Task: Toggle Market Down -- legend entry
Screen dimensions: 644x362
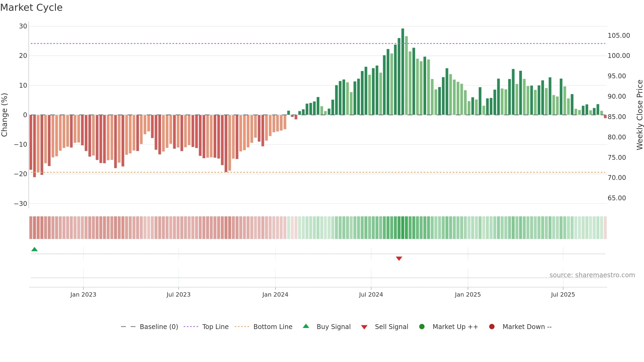Action: (x=520, y=327)
